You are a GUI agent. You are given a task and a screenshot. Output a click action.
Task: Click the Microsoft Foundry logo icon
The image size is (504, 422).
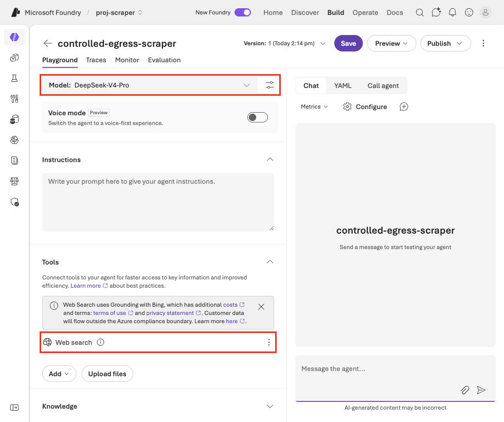(15, 12)
